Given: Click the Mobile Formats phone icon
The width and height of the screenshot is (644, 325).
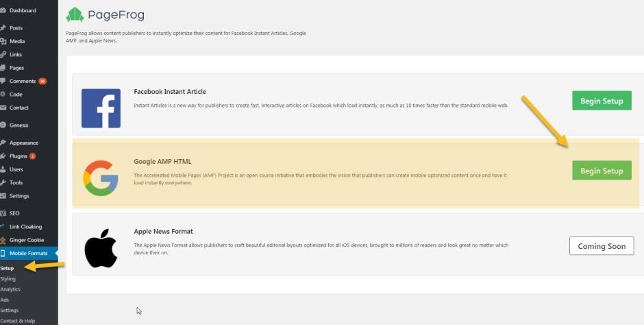Looking at the screenshot, I should pyautogui.click(x=3, y=253).
